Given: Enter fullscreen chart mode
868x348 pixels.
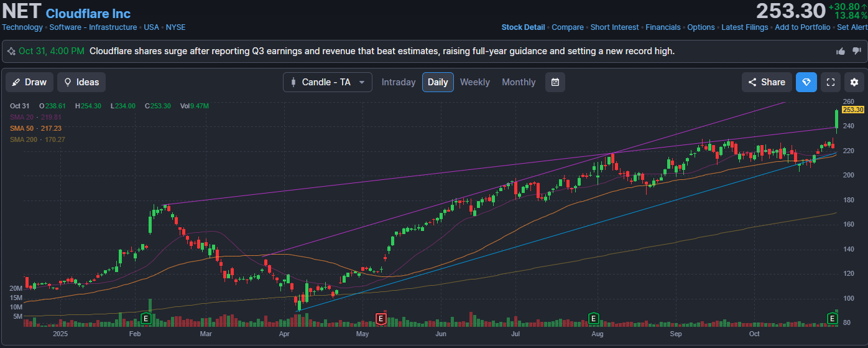Looking at the screenshot, I should [x=830, y=82].
